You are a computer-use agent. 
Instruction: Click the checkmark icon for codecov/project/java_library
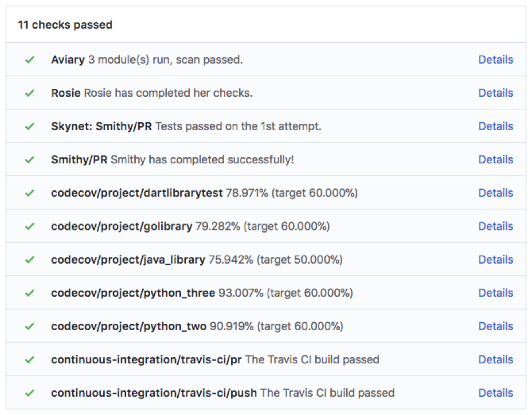(x=30, y=260)
